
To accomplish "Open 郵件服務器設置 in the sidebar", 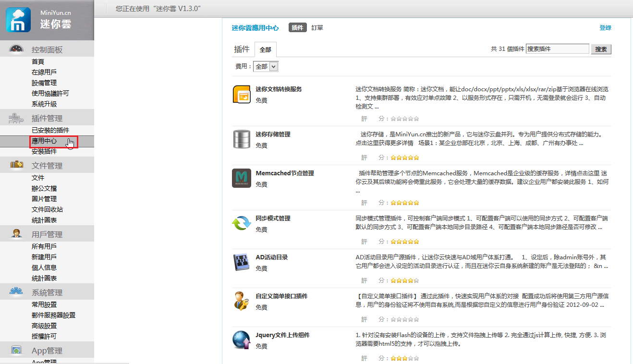I will (x=53, y=315).
